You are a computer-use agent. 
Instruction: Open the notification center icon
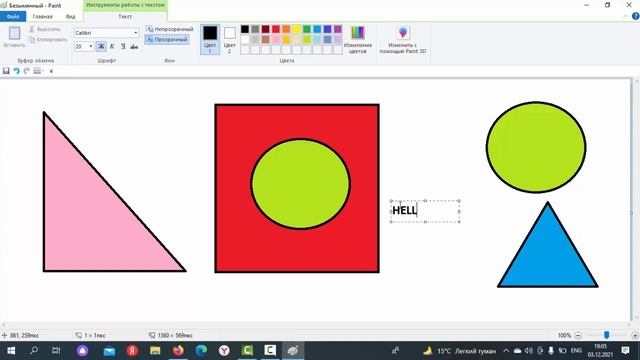click(625, 351)
